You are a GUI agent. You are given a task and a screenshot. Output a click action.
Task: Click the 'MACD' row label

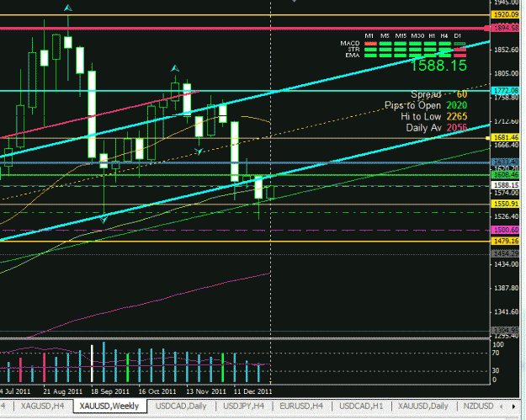click(350, 43)
